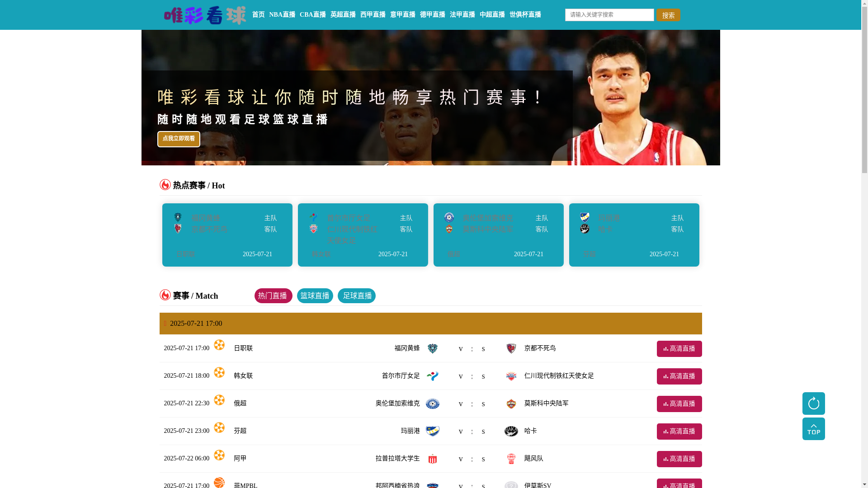This screenshot has height=488, width=868.
Task: Click the 俄超 league label in match list
Action: point(240,404)
